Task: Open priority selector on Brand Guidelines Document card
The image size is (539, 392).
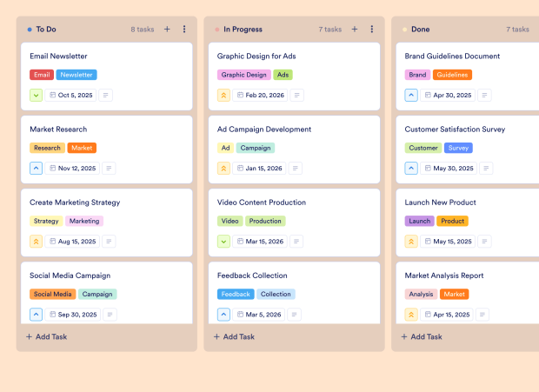Action: [x=411, y=96]
